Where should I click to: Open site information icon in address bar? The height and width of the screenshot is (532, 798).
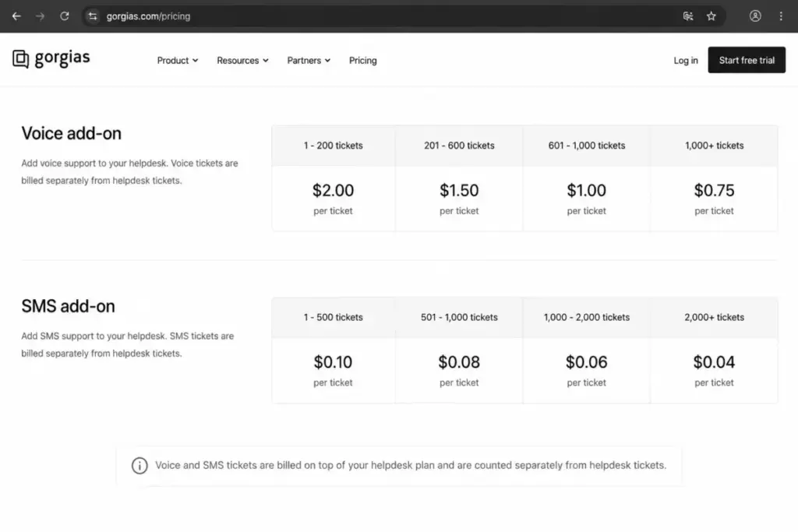tap(93, 16)
